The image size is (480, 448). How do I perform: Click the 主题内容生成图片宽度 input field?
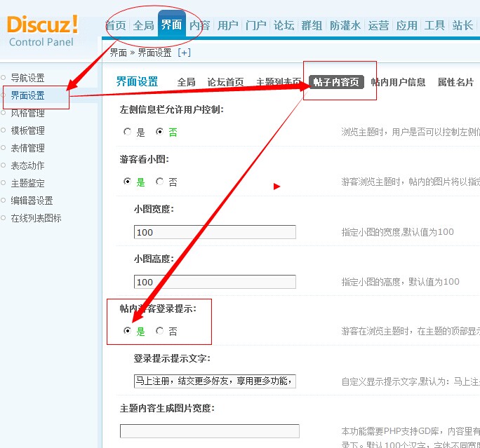(x=210, y=431)
